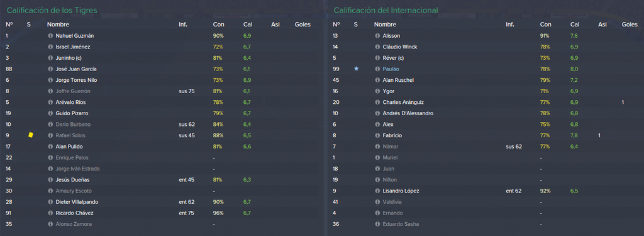Screen dimensions: 644x236
Task: Click the info icon beside Ricardo Chávez
Action: pos(50,213)
